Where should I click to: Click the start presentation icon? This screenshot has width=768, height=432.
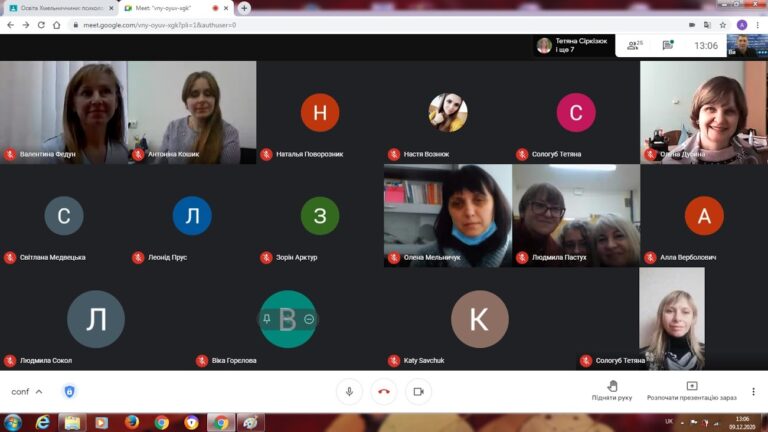[x=692, y=386]
